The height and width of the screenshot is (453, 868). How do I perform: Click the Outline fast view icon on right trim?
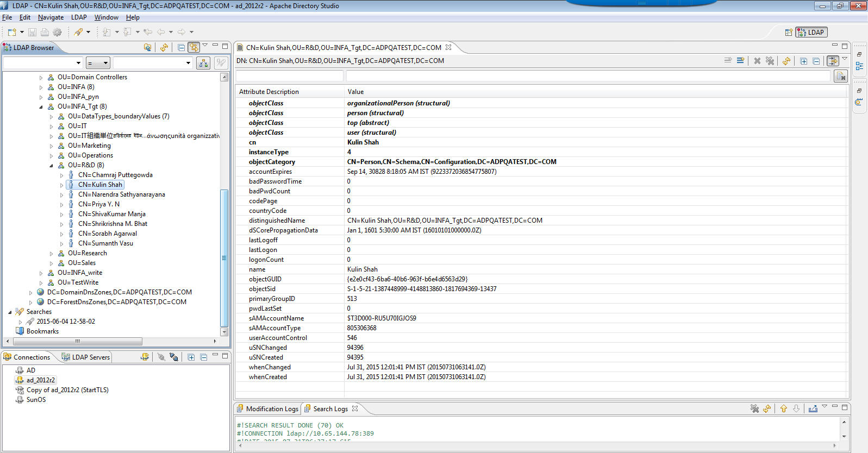click(859, 66)
